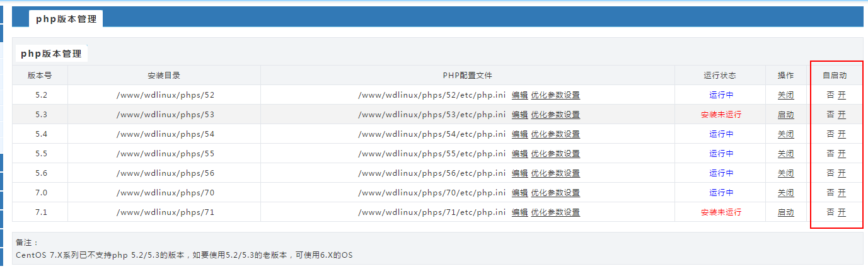This screenshot has height=271, width=868.
Task: Select version cell 7.0
Action: 41,193
